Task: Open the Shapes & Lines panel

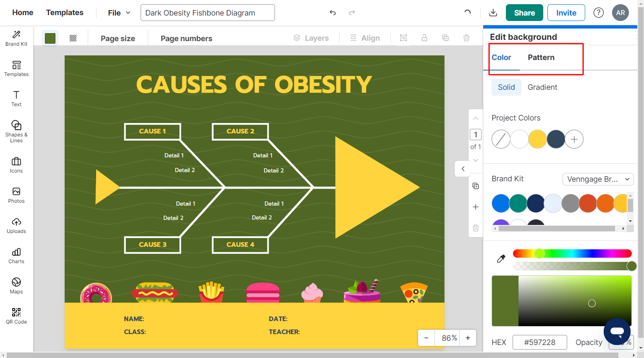Action: point(16,131)
